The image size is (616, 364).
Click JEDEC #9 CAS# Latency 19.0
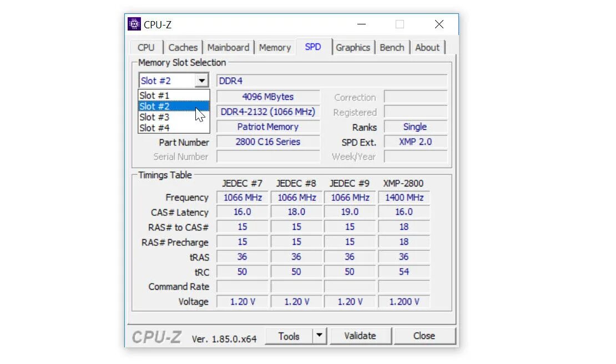pos(350,212)
